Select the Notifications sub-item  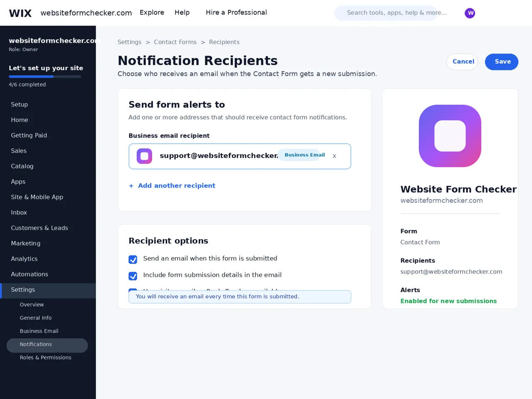coord(47,345)
